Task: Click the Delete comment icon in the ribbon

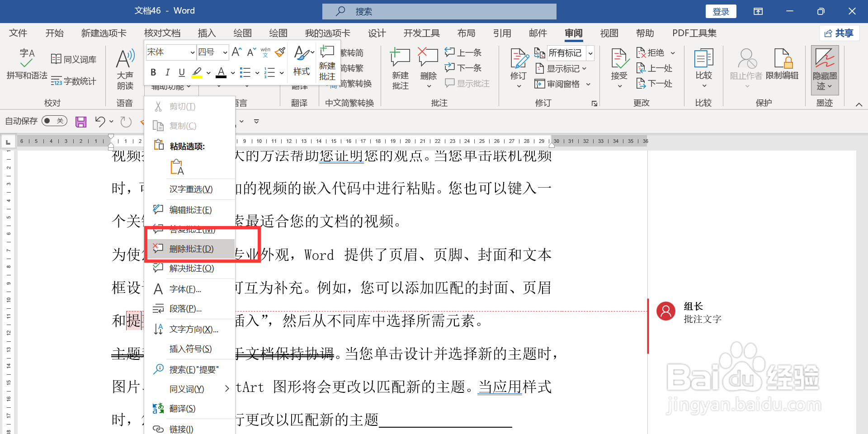Action: point(428,58)
